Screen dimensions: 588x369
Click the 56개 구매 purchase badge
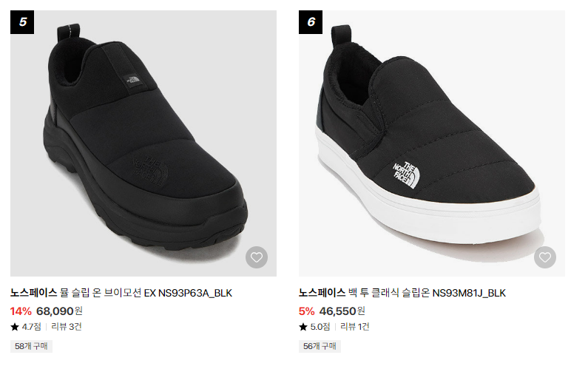pyautogui.click(x=320, y=345)
